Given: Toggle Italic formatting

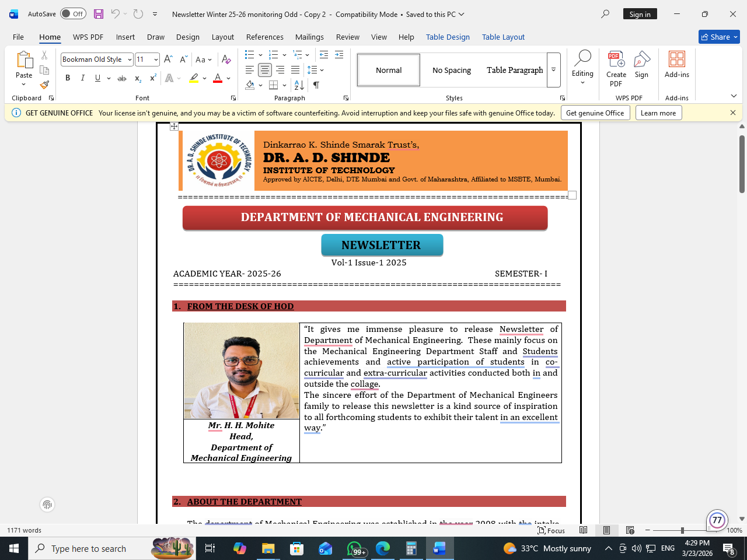Looking at the screenshot, I should [83, 78].
